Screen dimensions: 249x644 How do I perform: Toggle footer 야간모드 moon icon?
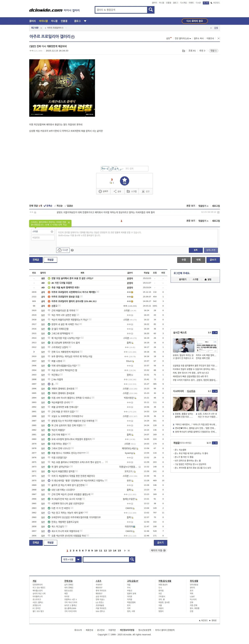[x=200, y=621]
